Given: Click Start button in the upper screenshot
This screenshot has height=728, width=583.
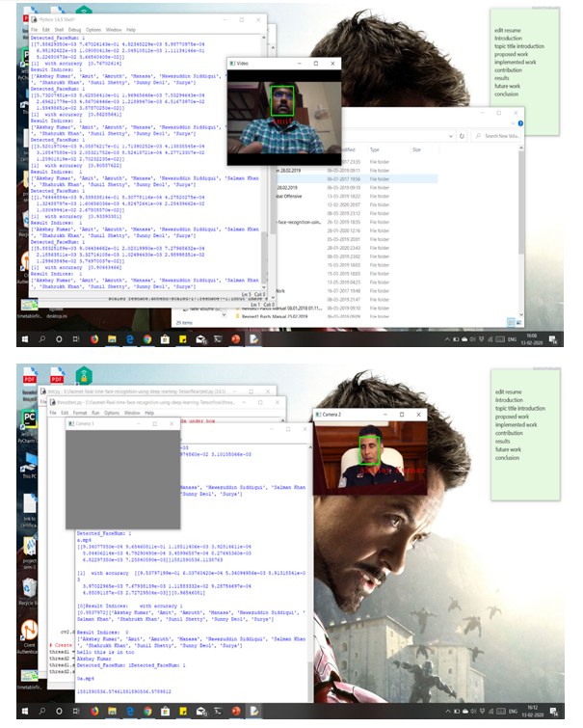Looking at the screenshot, I should [25, 339].
